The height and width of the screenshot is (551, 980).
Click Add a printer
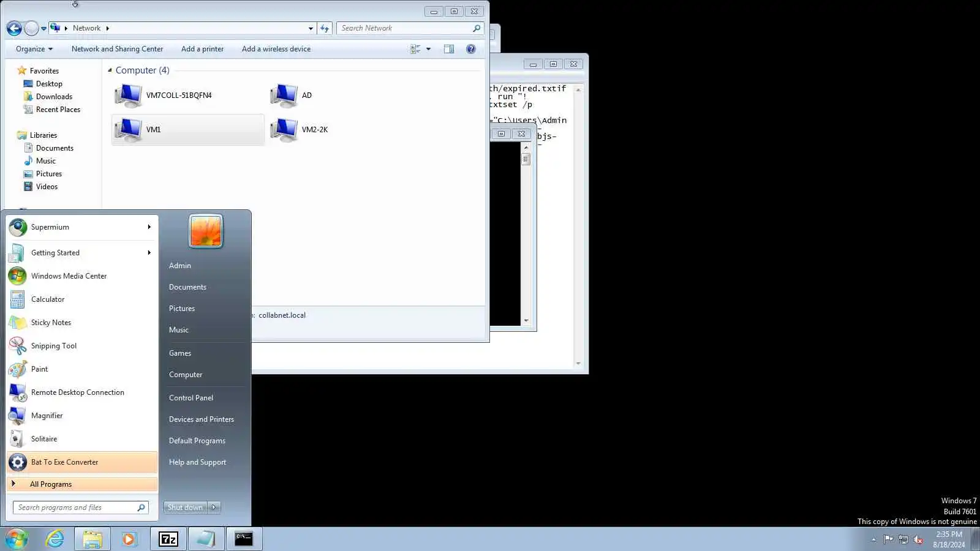pos(202,49)
